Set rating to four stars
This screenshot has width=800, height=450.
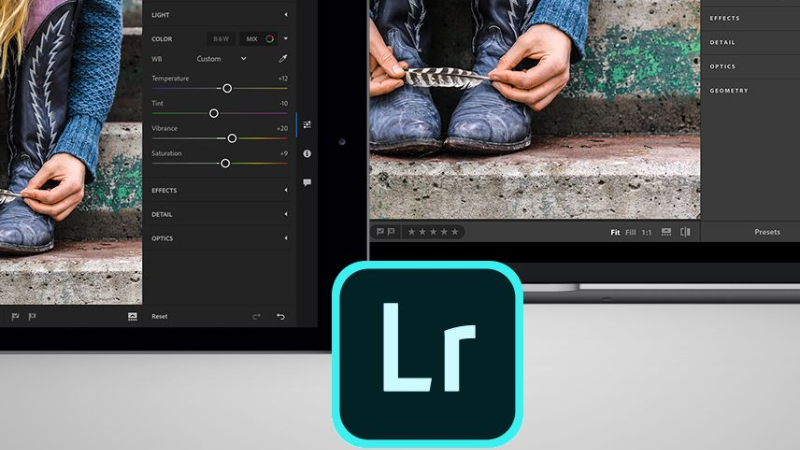(x=444, y=232)
